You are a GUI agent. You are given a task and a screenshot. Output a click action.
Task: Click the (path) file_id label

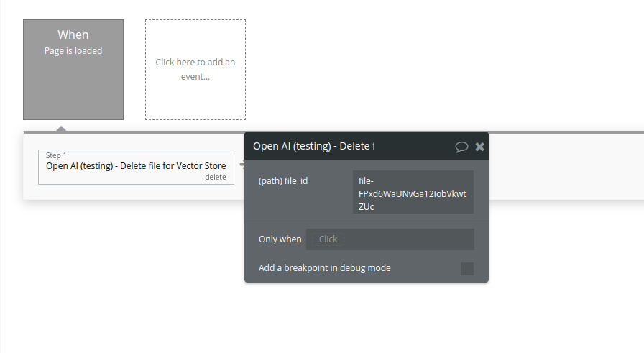point(283,181)
